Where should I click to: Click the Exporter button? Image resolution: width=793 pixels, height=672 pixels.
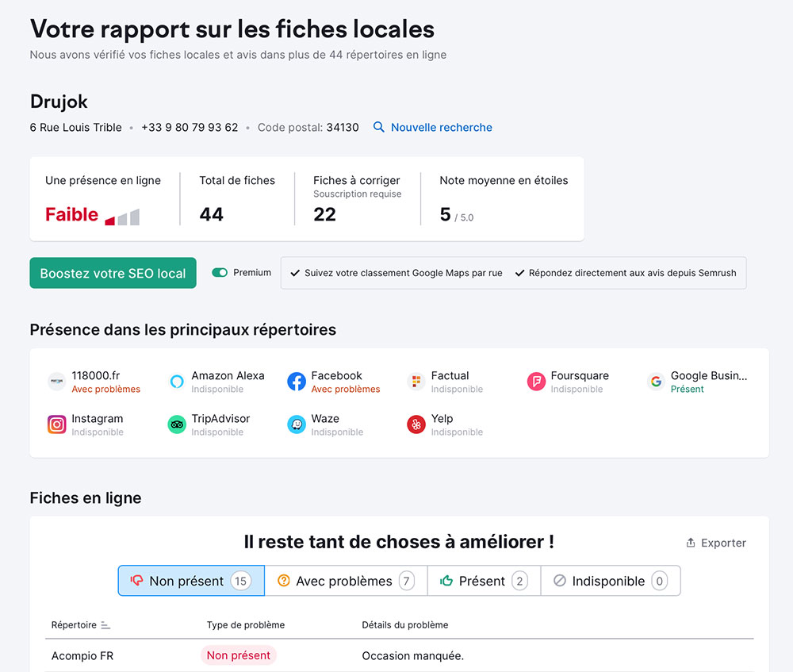tap(715, 543)
